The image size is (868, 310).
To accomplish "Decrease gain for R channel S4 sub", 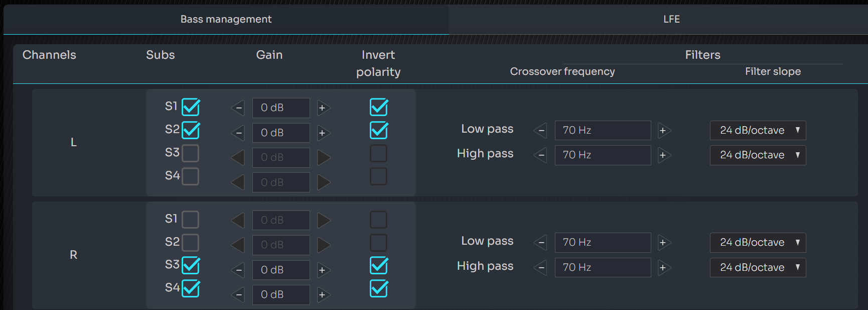I will [238, 295].
